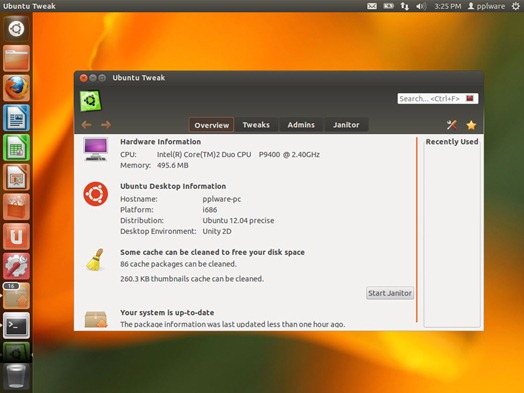Screen dimensions: 524x393
Task: Open the Trash in the dock
Action: tap(16, 378)
